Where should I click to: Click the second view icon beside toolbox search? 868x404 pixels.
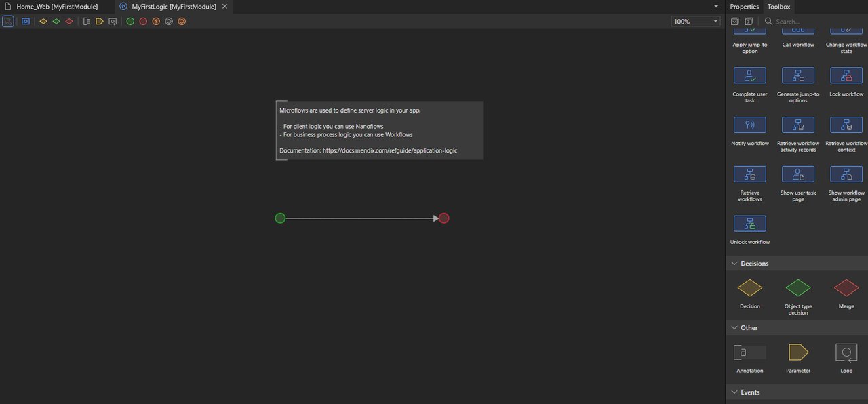749,22
